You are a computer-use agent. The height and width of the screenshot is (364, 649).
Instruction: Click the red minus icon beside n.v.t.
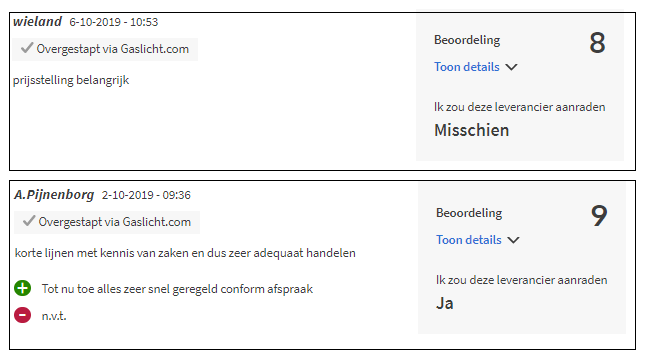coord(22,315)
